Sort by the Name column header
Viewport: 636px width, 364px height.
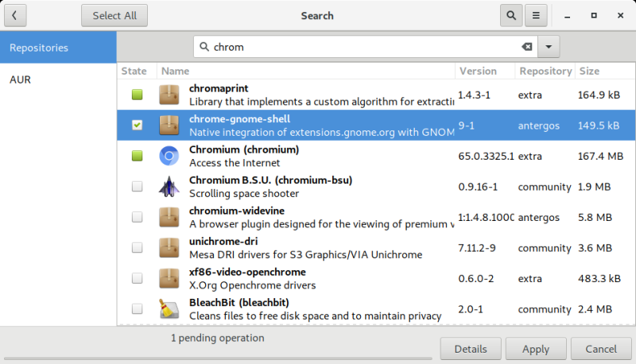pyautogui.click(x=306, y=71)
